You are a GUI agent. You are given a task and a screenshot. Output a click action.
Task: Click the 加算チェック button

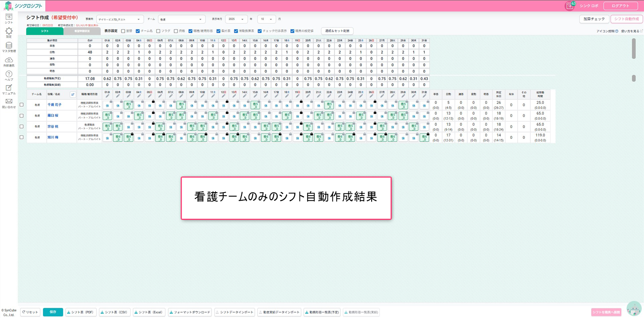594,19
